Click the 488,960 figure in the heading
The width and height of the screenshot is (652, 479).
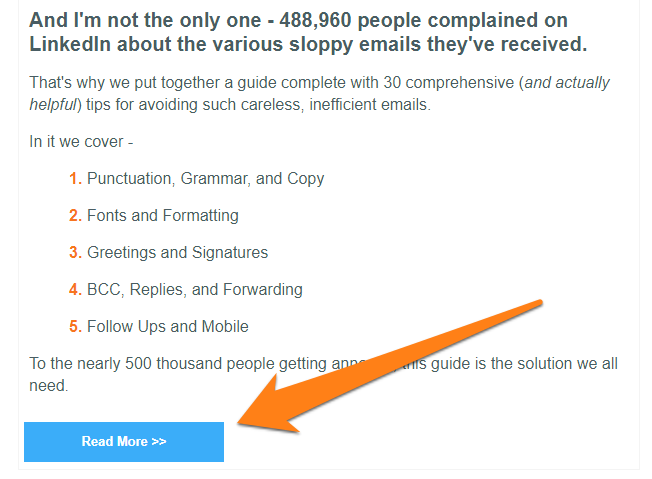click(315, 20)
